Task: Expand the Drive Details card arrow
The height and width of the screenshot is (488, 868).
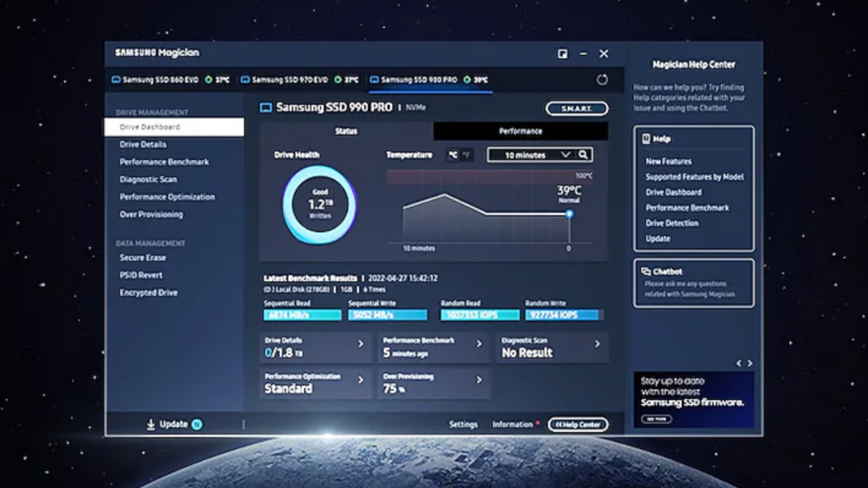Action: (x=361, y=344)
